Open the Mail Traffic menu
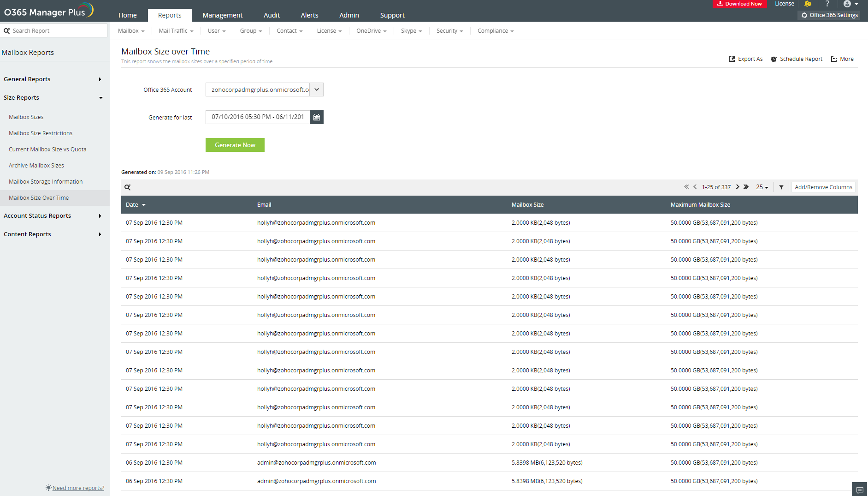 [175, 30]
